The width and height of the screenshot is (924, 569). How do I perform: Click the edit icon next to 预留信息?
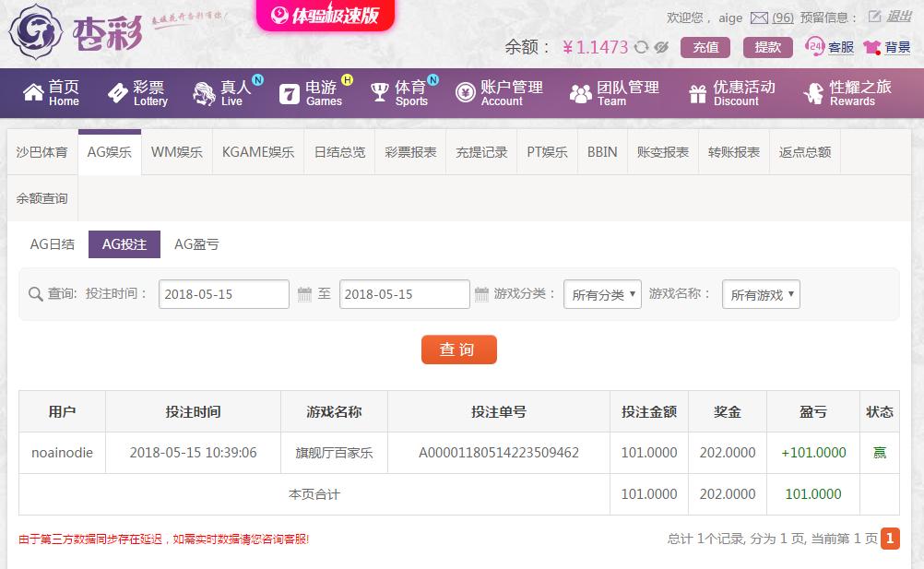click(874, 17)
